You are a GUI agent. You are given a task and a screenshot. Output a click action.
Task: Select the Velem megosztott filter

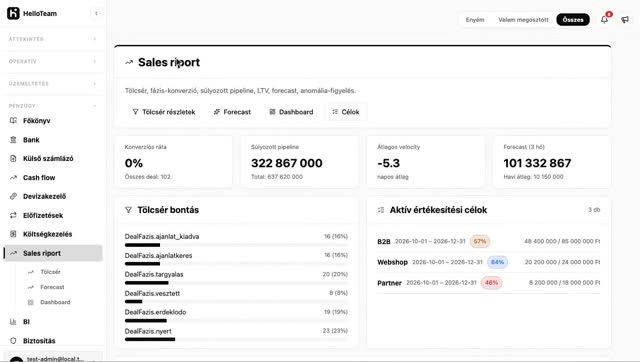click(523, 20)
